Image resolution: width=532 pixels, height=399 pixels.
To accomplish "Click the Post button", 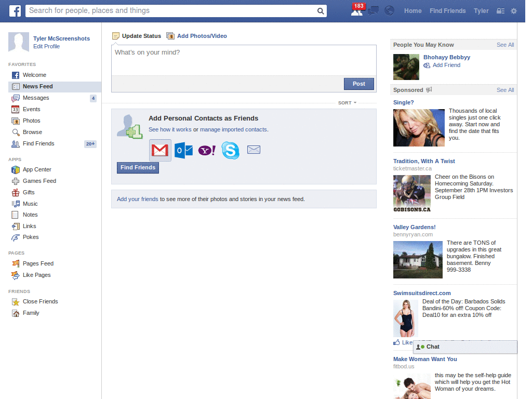I will pyautogui.click(x=358, y=84).
